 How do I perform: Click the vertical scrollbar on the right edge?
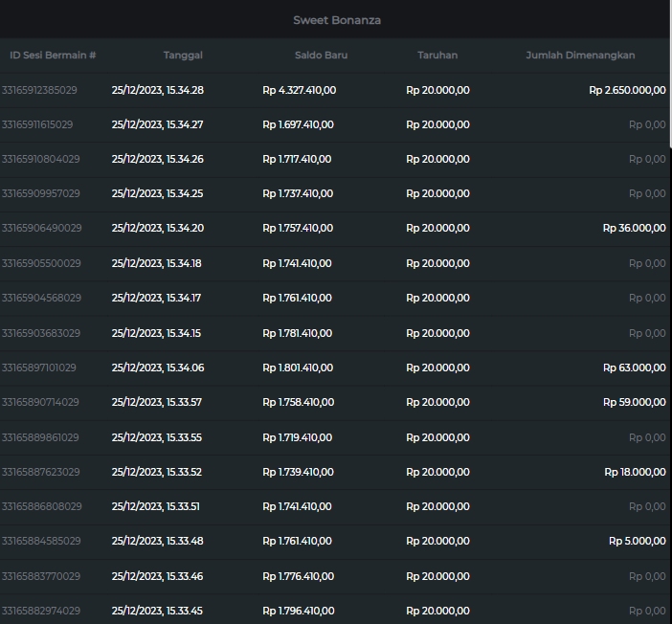click(x=669, y=96)
